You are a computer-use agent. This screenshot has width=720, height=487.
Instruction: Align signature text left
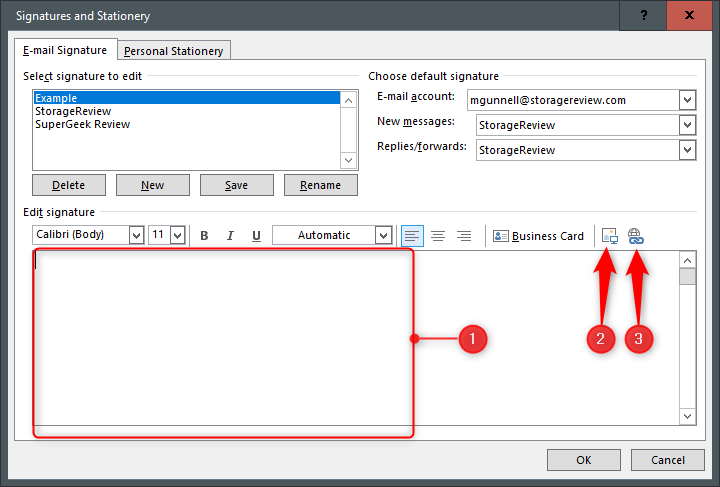(412, 236)
